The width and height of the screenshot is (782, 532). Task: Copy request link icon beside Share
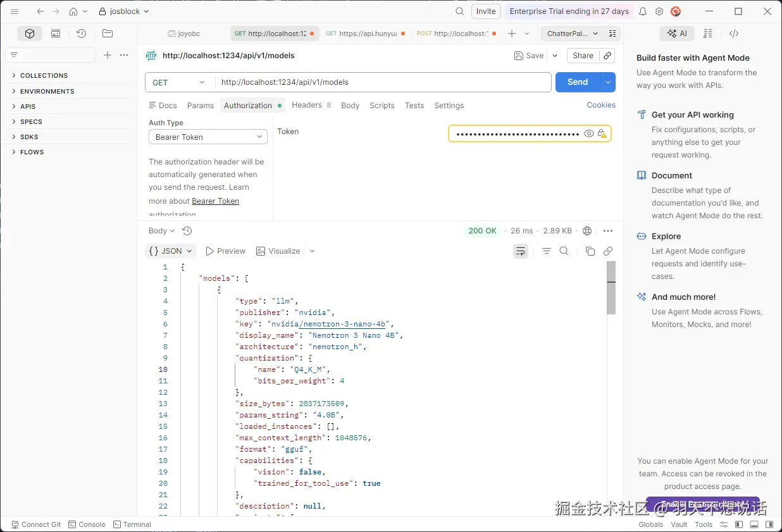point(607,56)
